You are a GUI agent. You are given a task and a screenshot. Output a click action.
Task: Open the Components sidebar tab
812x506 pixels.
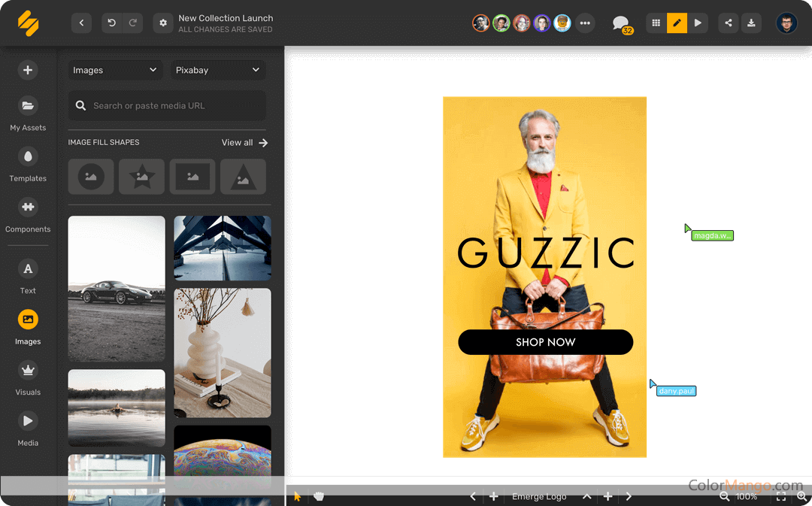click(28, 215)
